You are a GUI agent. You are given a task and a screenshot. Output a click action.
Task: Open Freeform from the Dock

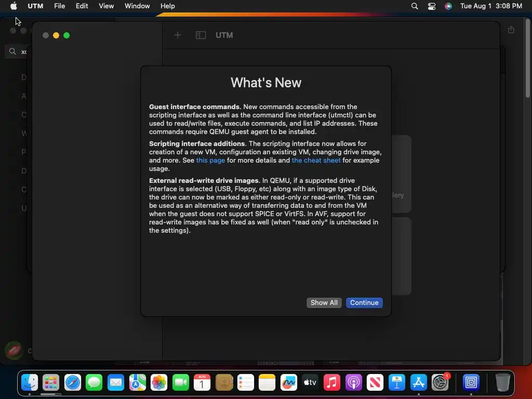289,382
